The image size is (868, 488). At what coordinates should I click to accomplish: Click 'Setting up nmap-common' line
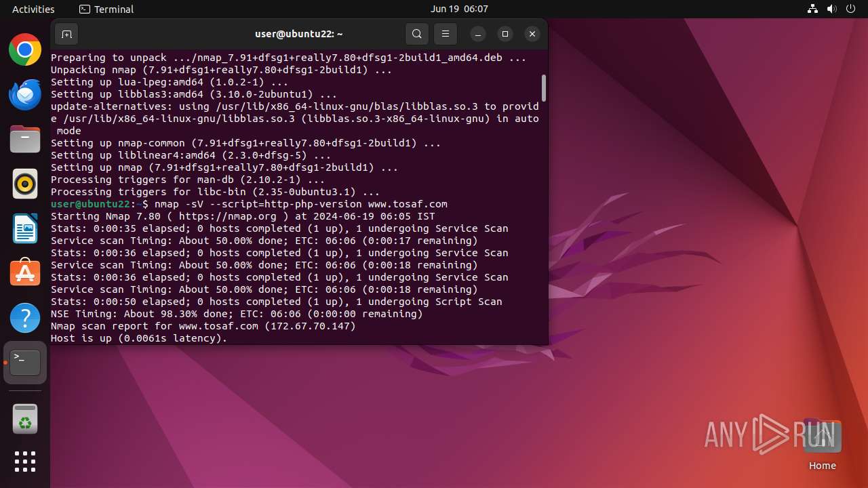[246, 143]
